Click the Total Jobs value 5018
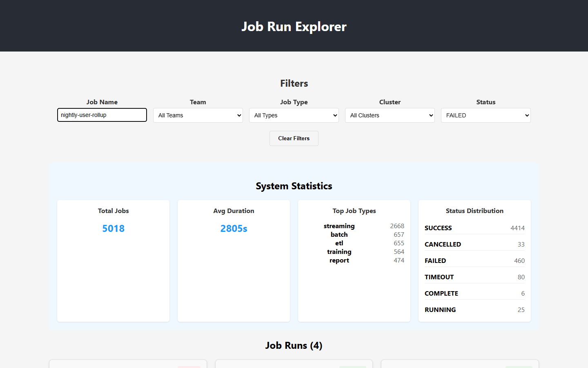This screenshot has height=368, width=588. (x=114, y=229)
